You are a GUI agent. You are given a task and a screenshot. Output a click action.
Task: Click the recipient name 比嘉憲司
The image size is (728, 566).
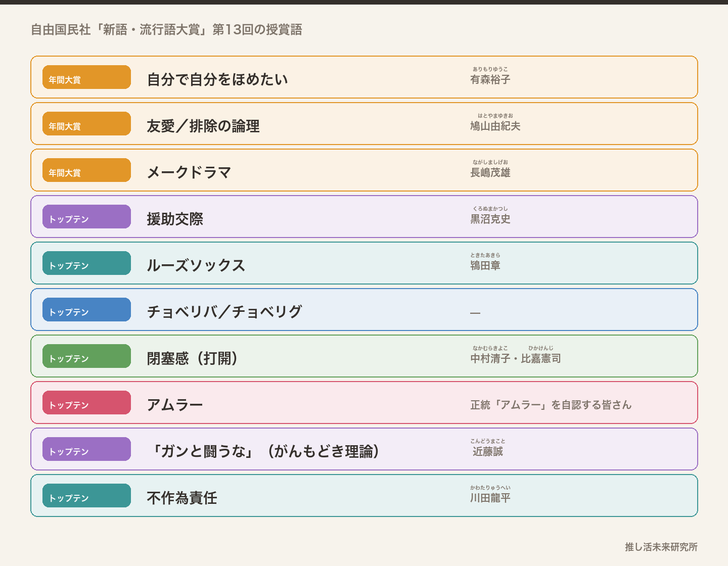coord(541,358)
